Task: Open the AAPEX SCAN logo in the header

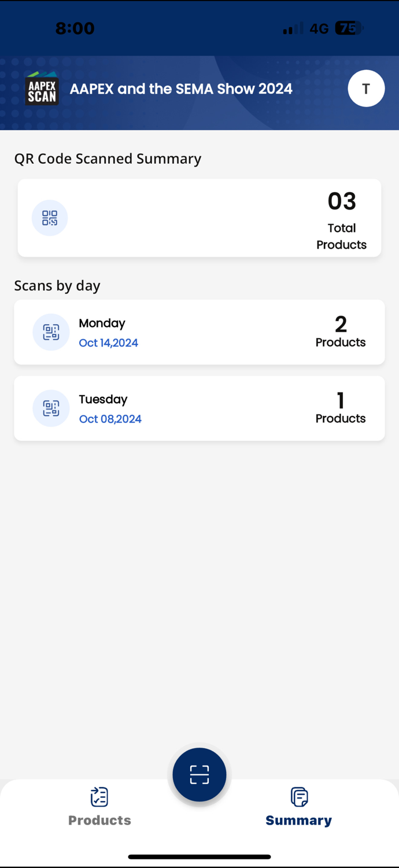Action: (x=42, y=89)
